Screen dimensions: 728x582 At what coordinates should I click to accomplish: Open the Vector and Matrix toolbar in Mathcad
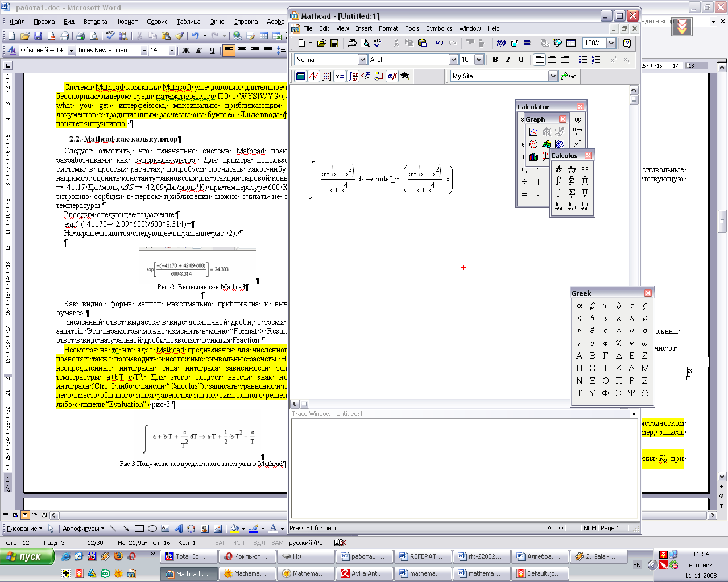pos(326,76)
